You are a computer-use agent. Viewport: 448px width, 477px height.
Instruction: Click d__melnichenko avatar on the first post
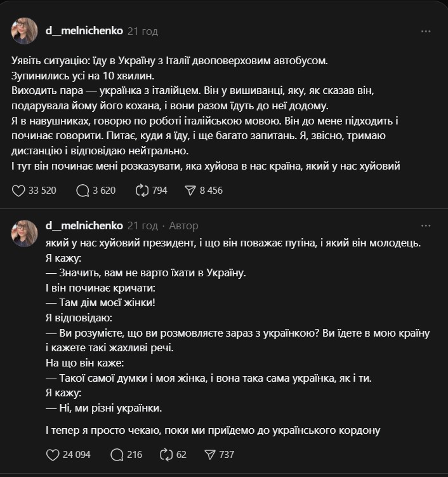coord(24,30)
